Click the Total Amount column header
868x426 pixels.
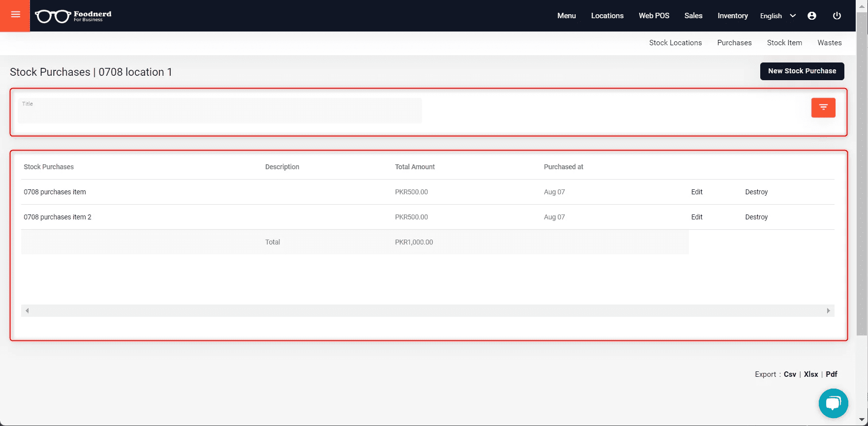pos(415,167)
